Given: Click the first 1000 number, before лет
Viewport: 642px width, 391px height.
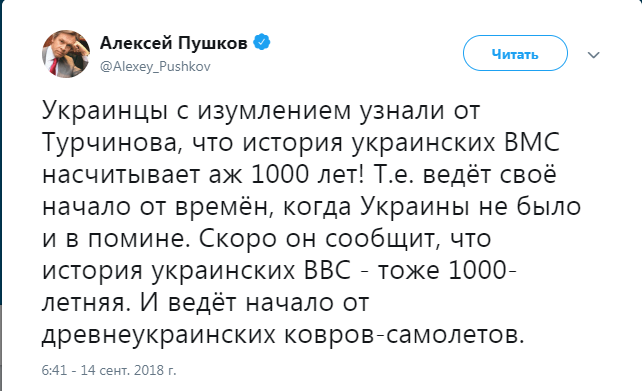Looking at the screenshot, I should click(280, 174).
